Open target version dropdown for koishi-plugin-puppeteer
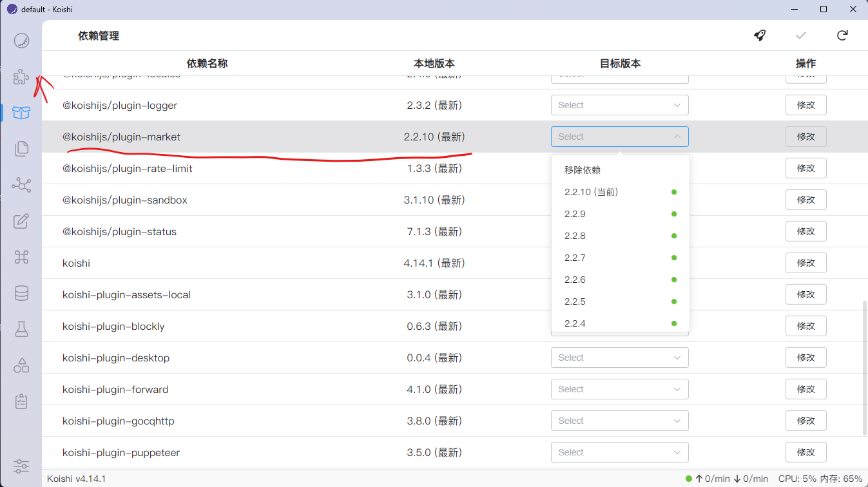The width and height of the screenshot is (868, 487). (619, 452)
